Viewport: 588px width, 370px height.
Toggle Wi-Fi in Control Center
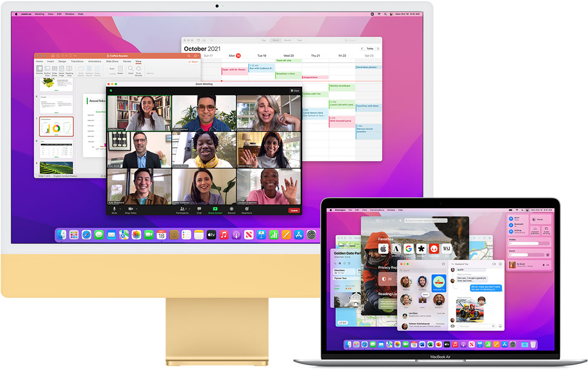[510, 218]
